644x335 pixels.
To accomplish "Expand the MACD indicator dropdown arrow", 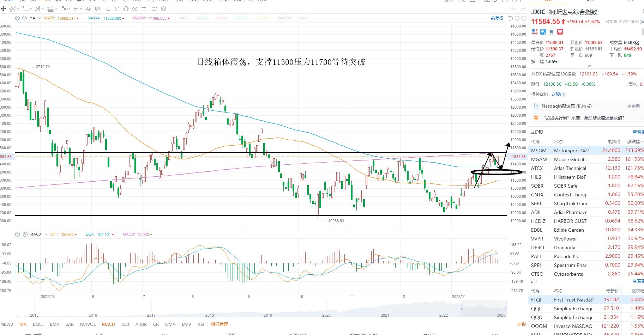I will click(46, 234).
